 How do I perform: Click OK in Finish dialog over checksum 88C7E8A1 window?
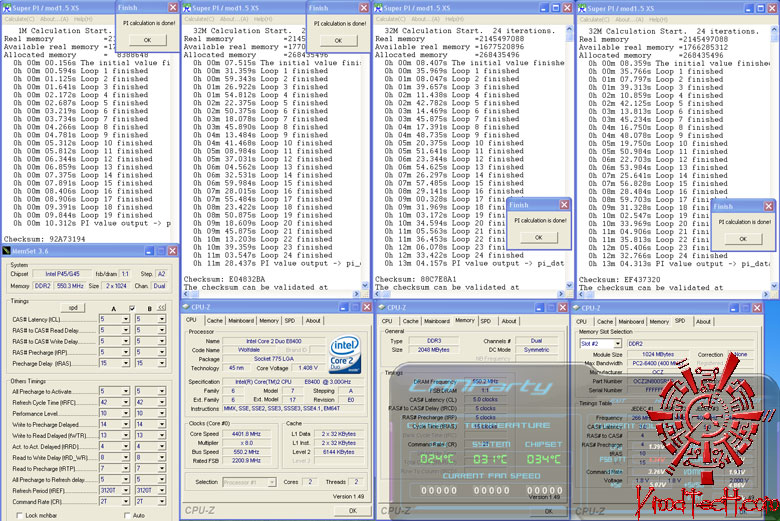(x=538, y=237)
